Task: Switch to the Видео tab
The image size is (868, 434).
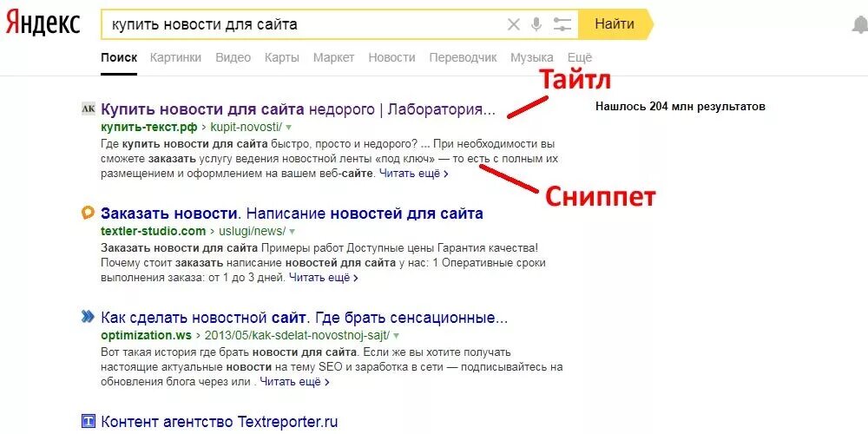Action: point(233,57)
